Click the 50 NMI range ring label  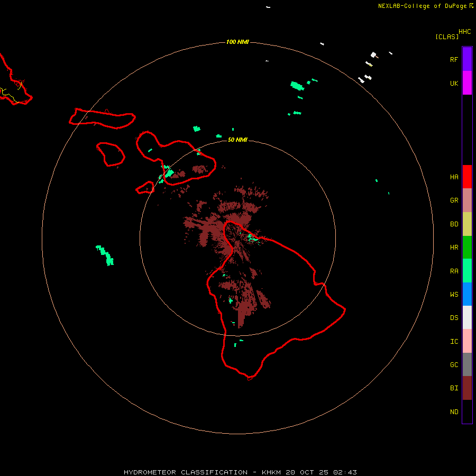click(x=237, y=140)
